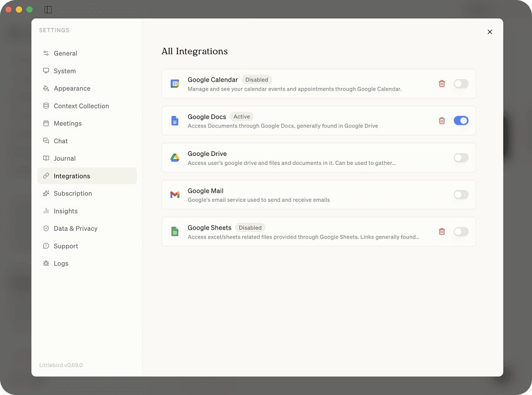The image size is (532, 395).
Task: Click the Data & Privacy shield icon
Action: (46, 229)
